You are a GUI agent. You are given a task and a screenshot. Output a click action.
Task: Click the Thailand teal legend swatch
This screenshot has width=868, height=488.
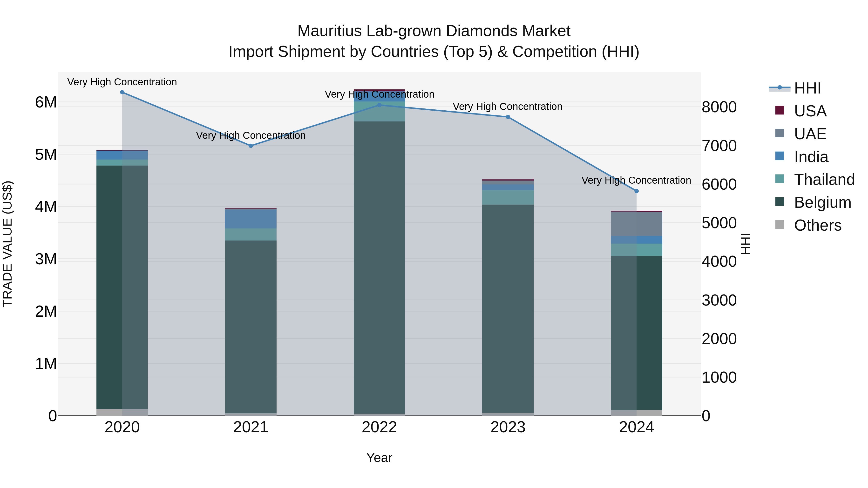pos(780,179)
